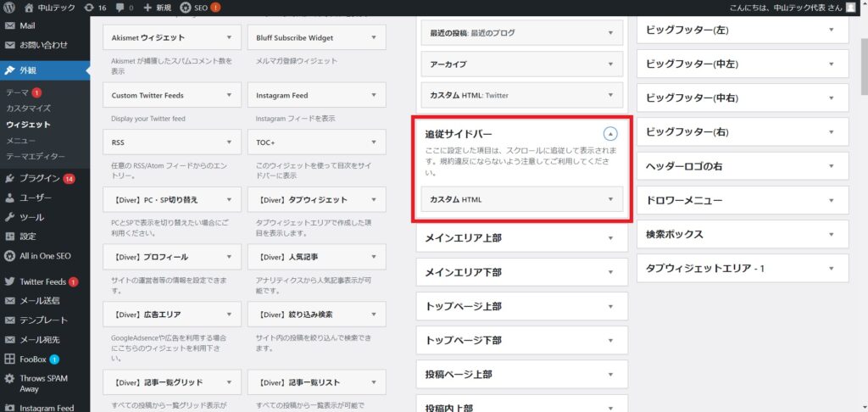
Task: Click the WordPress logo icon
Action: point(10,8)
